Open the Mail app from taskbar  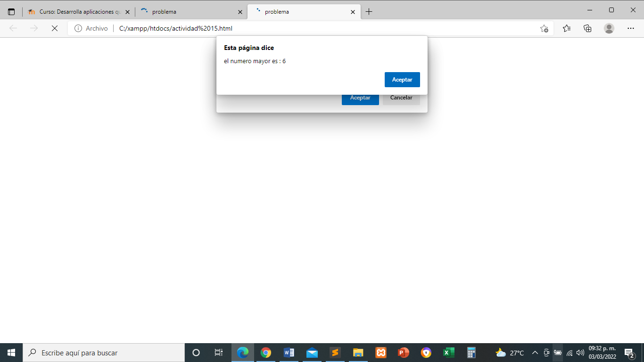tap(312, 353)
